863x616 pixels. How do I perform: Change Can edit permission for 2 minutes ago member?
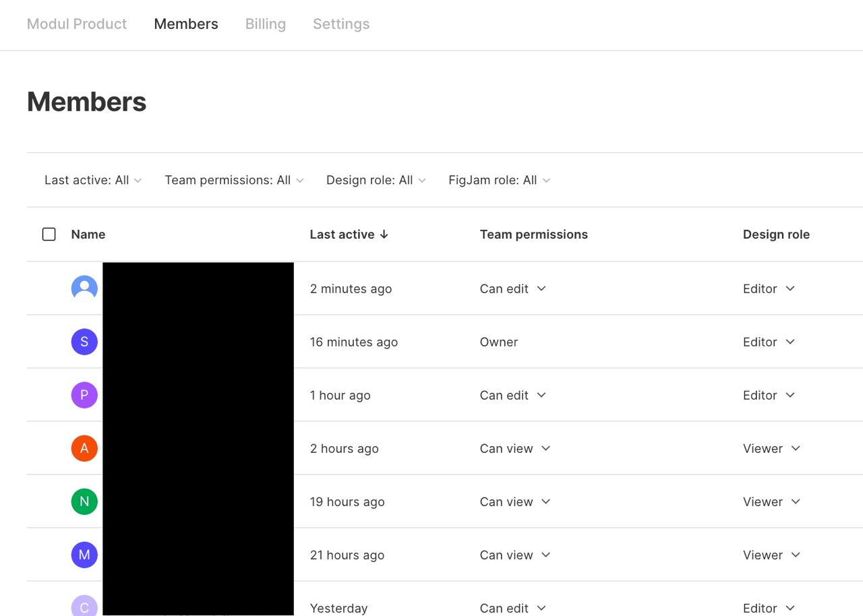coord(512,288)
